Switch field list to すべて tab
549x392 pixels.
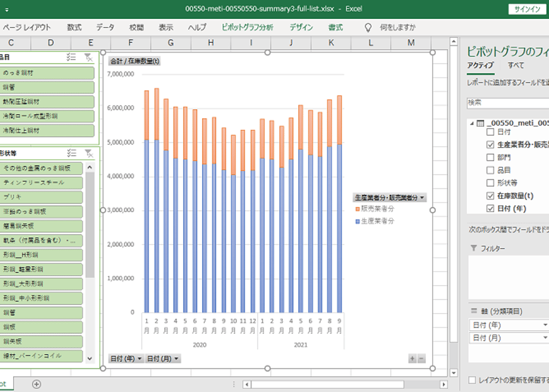pos(516,65)
